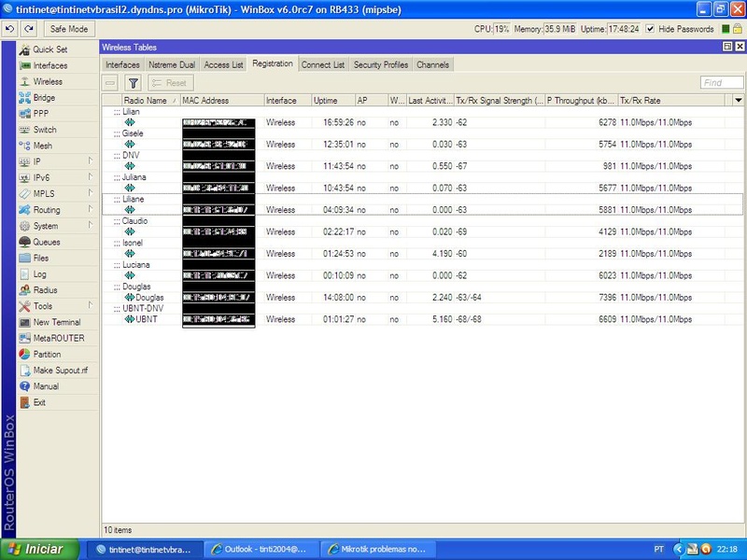747x560 pixels.
Task: Select the UBNT registration entry icon
Action: [130, 319]
